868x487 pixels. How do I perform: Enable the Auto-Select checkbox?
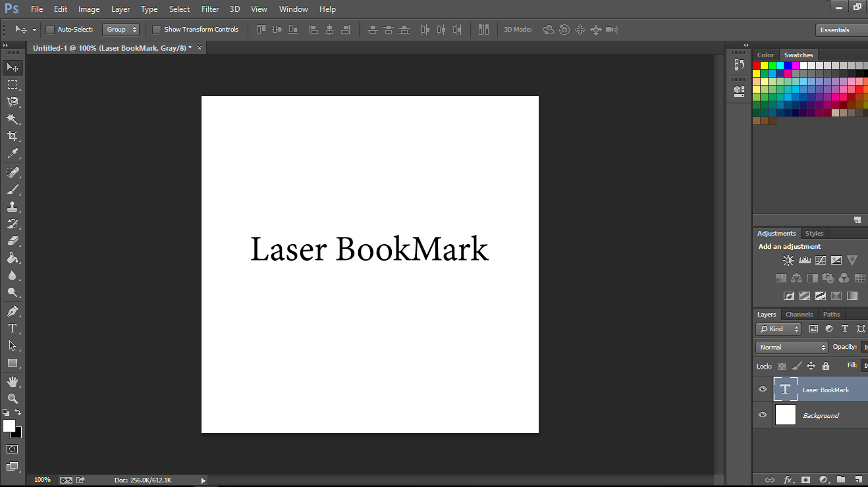pyautogui.click(x=50, y=30)
